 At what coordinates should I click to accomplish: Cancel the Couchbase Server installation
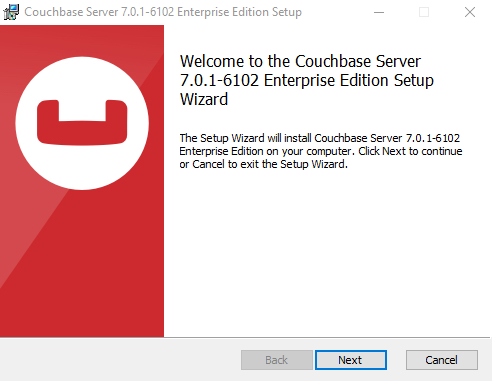(x=442, y=360)
